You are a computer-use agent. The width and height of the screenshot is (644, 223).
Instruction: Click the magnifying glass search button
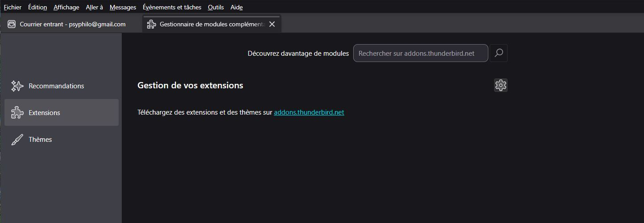coord(499,53)
